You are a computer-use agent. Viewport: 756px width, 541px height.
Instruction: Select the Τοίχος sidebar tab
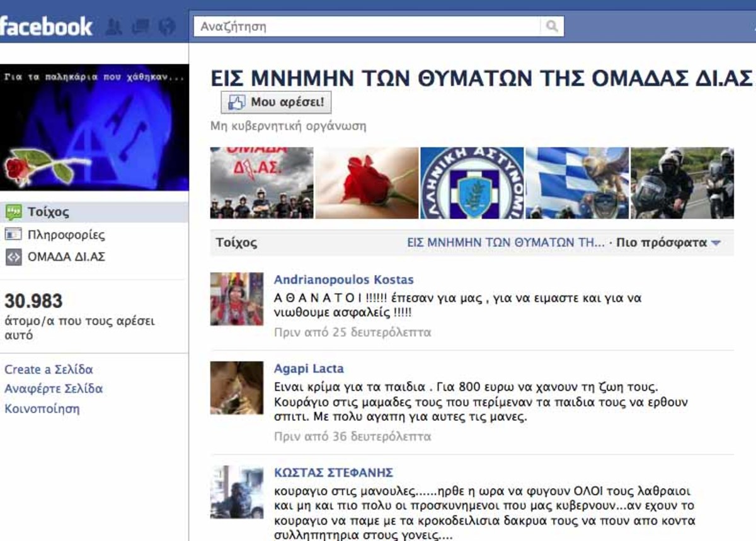coord(94,212)
